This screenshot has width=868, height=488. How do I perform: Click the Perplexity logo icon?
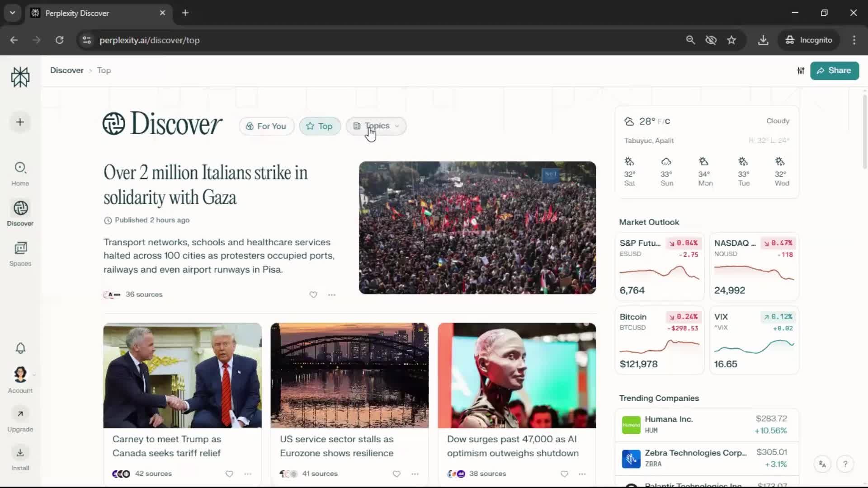point(20,77)
